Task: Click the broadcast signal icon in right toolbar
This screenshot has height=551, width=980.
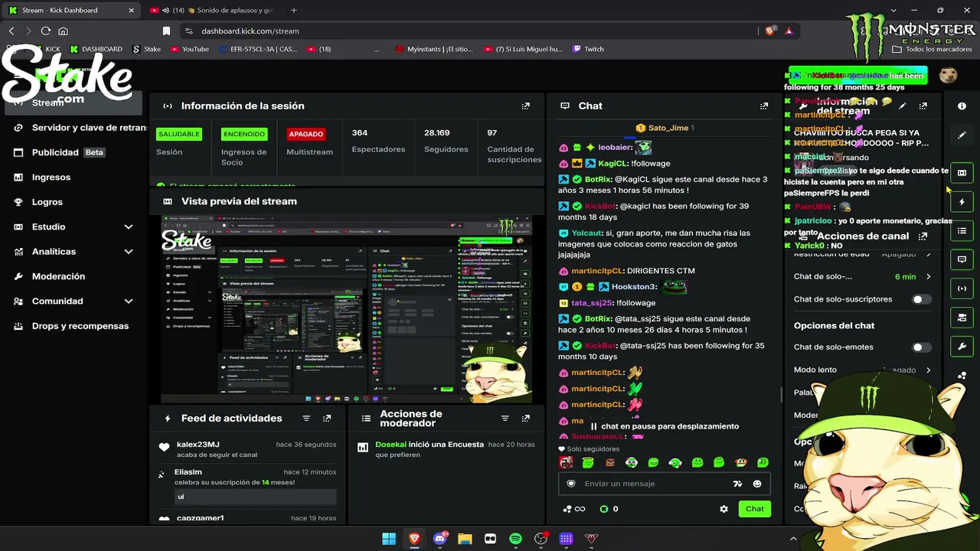Action: tap(962, 289)
